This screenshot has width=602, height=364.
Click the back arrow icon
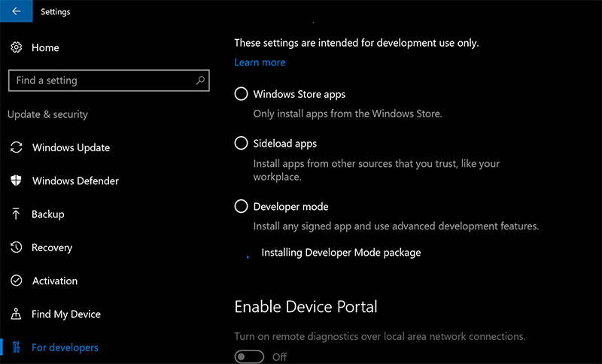tap(16, 11)
